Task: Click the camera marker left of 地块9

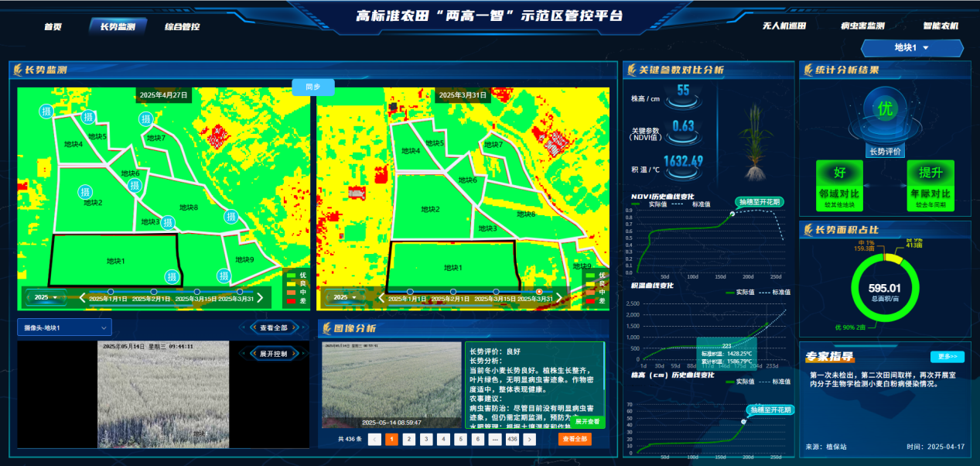Action: [224, 276]
